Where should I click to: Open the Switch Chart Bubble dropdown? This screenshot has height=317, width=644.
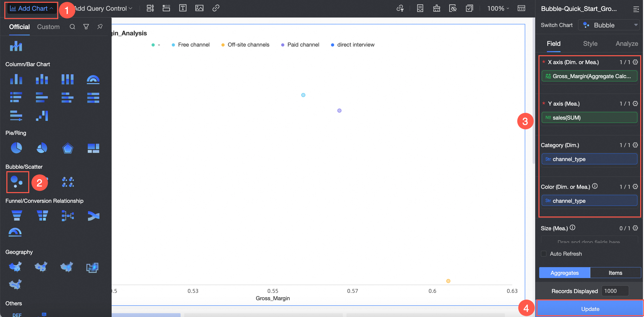click(x=609, y=25)
